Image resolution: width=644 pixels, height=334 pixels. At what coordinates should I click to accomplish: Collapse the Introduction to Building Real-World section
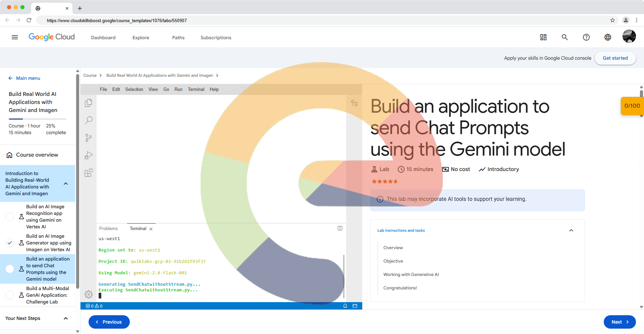click(66, 183)
